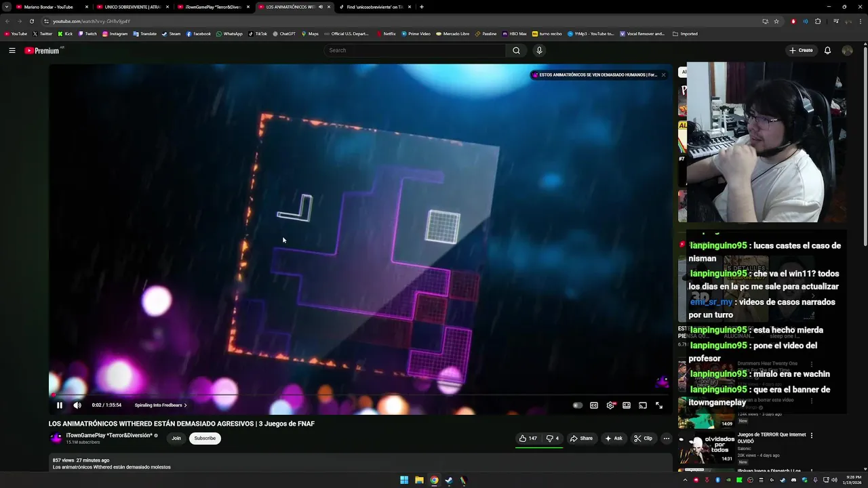Image resolution: width=868 pixels, height=488 pixels.
Task: Run search with magnifier button
Action: [517, 50]
